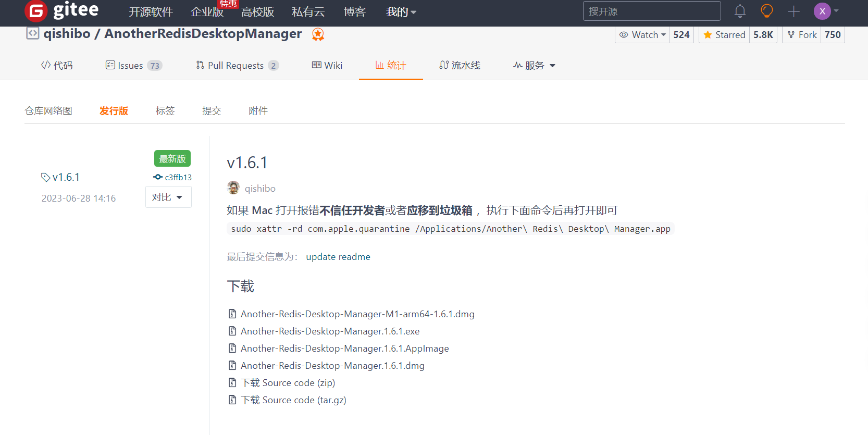Screen dimensions: 868x435
Task: Select the 提交 sub-tab
Action: tap(212, 111)
